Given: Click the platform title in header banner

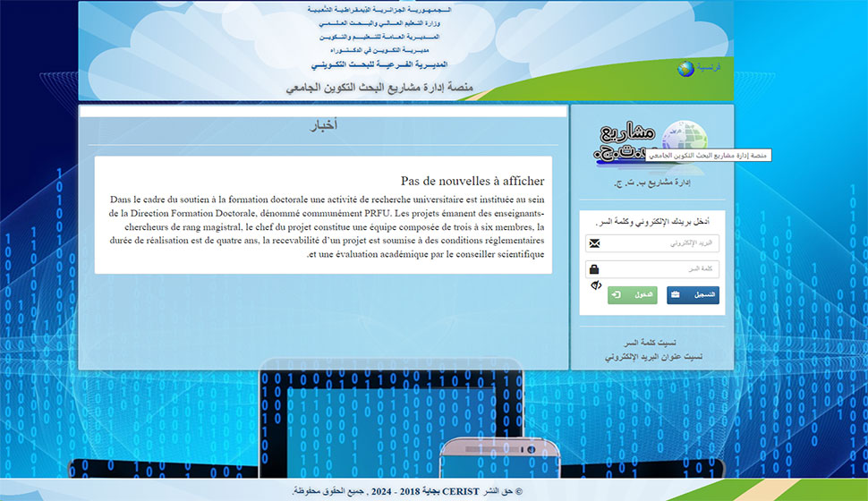Looking at the screenshot, I should click(x=379, y=88).
